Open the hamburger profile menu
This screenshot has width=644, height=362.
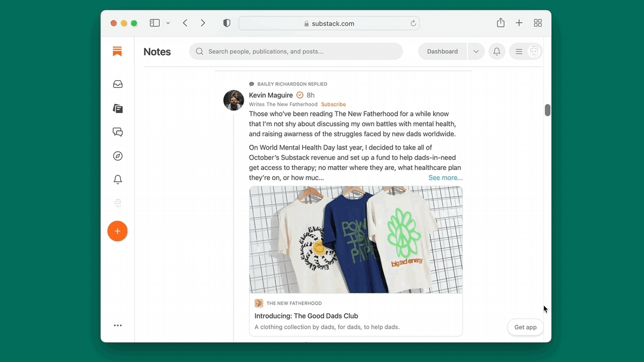519,51
